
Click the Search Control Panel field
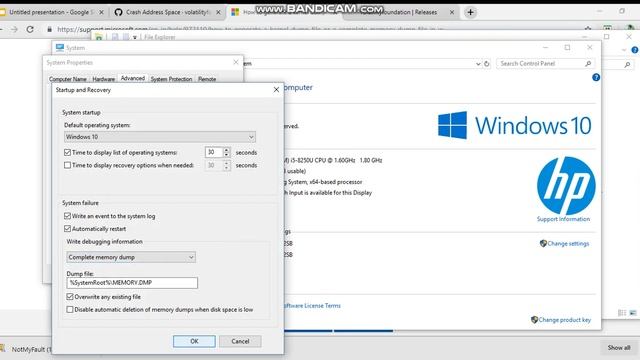coord(544,64)
